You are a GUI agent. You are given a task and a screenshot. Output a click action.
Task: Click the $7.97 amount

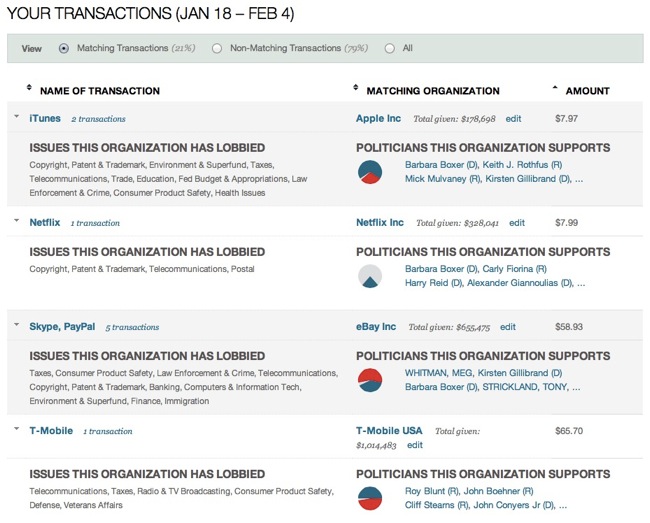pyautogui.click(x=566, y=119)
